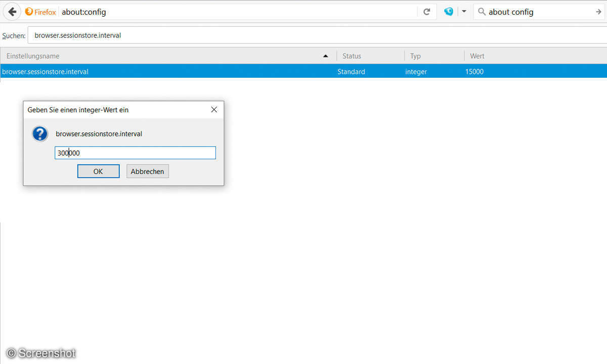Confirm the dialog with OK

tap(98, 171)
